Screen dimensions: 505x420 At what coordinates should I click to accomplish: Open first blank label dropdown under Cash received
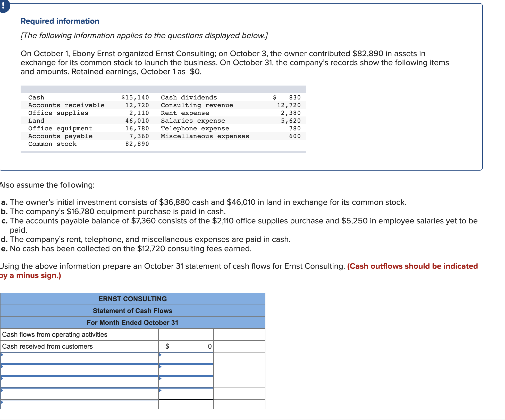point(79,358)
